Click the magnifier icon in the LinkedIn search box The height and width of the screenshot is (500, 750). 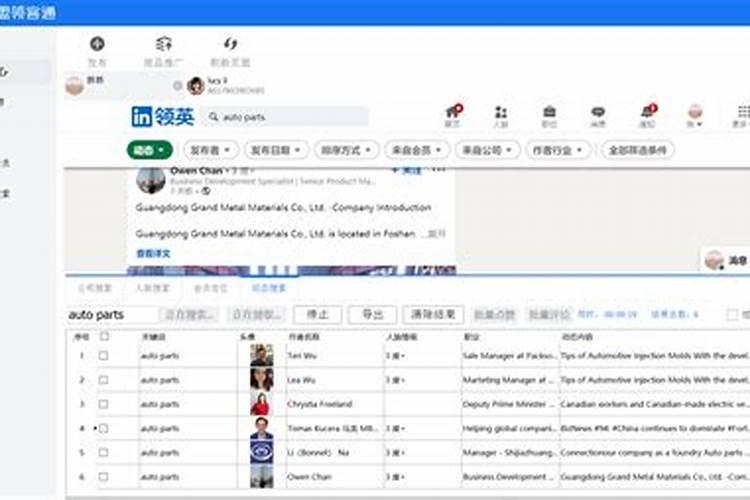click(213, 117)
